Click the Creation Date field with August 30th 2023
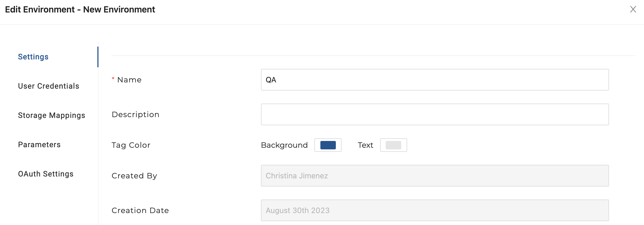The image size is (644, 225). click(x=435, y=210)
